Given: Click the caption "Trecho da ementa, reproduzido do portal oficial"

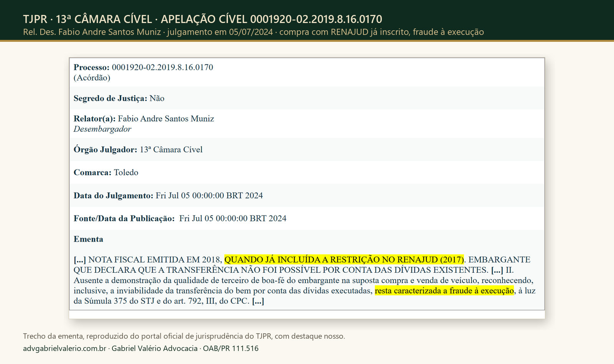Looking at the screenshot, I should click(x=184, y=336).
